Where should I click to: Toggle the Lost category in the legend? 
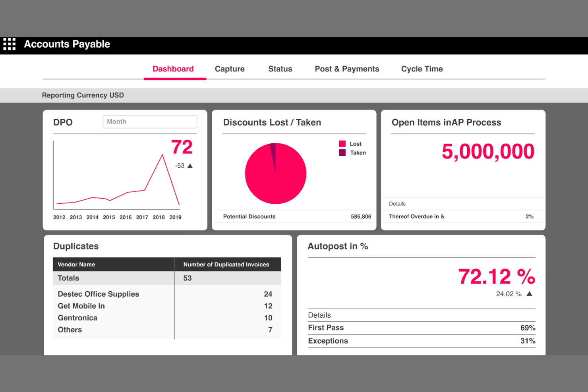coord(342,143)
